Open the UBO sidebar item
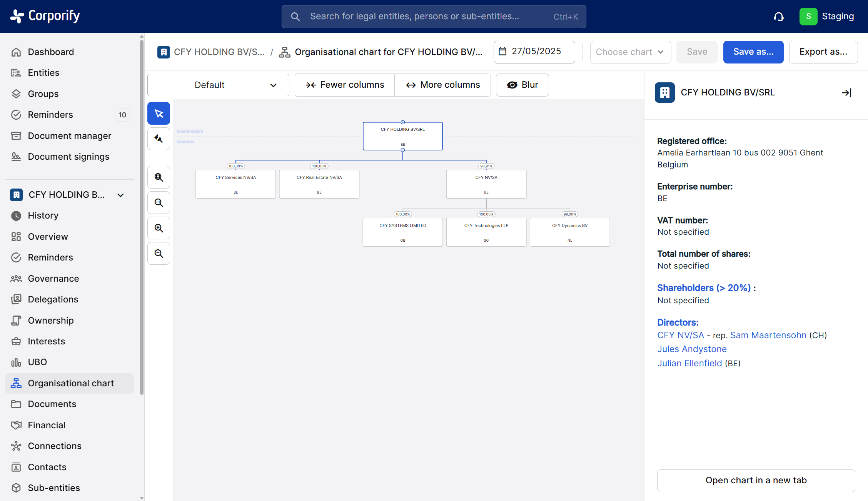Viewport: 868px width, 501px height. [37, 362]
